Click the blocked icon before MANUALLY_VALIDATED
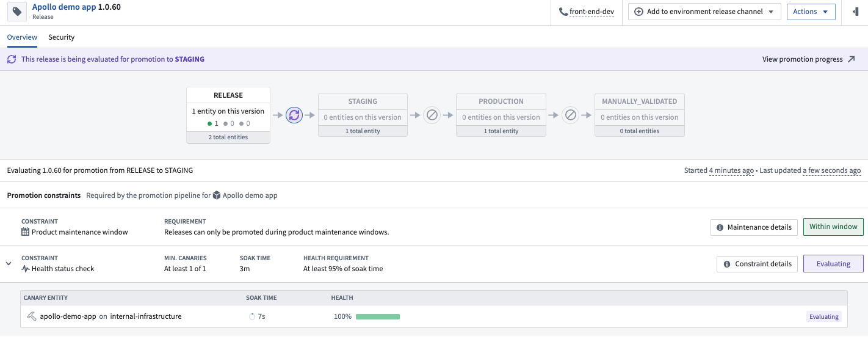 click(x=571, y=115)
